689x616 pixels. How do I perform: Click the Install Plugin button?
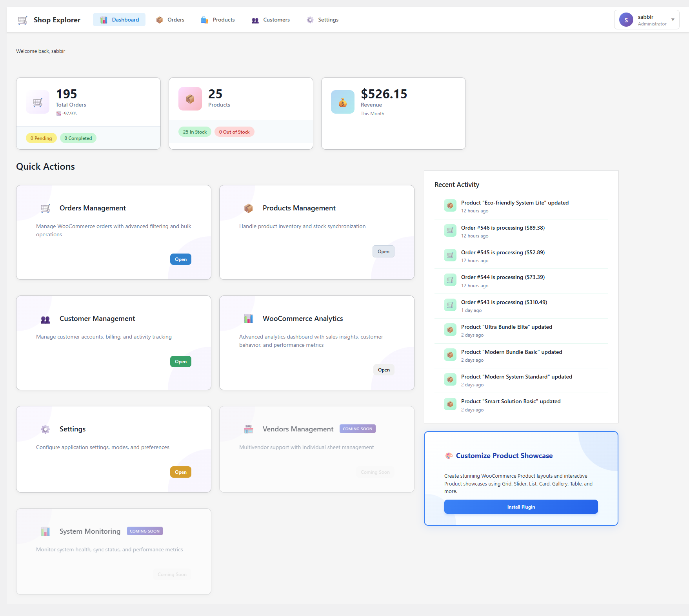click(521, 507)
